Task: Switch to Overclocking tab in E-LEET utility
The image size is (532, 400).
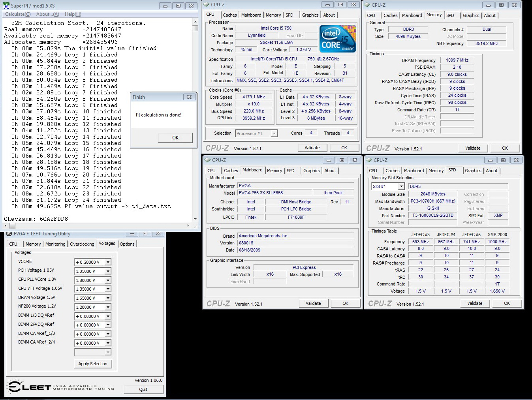Action: 82,244
